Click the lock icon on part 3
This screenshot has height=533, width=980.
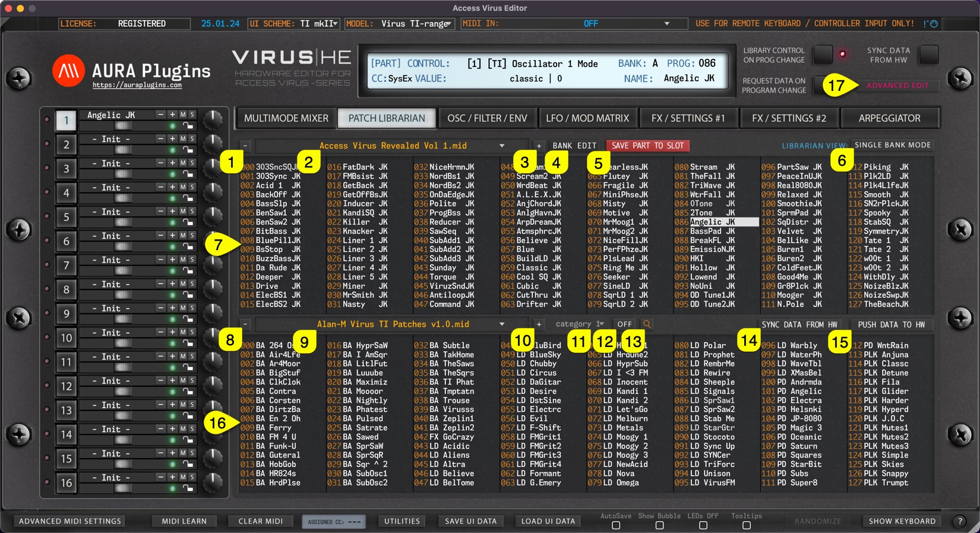tap(188, 174)
